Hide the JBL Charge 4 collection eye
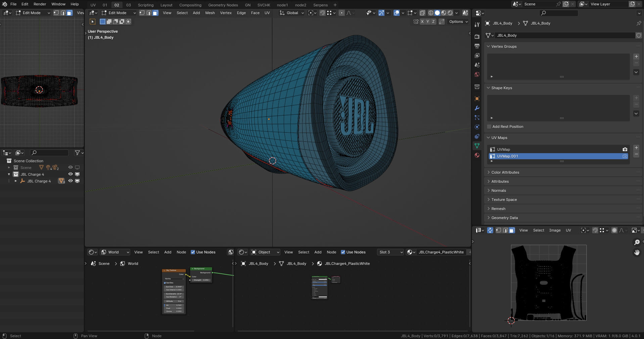Screen dimensions: 644x339 (71, 174)
